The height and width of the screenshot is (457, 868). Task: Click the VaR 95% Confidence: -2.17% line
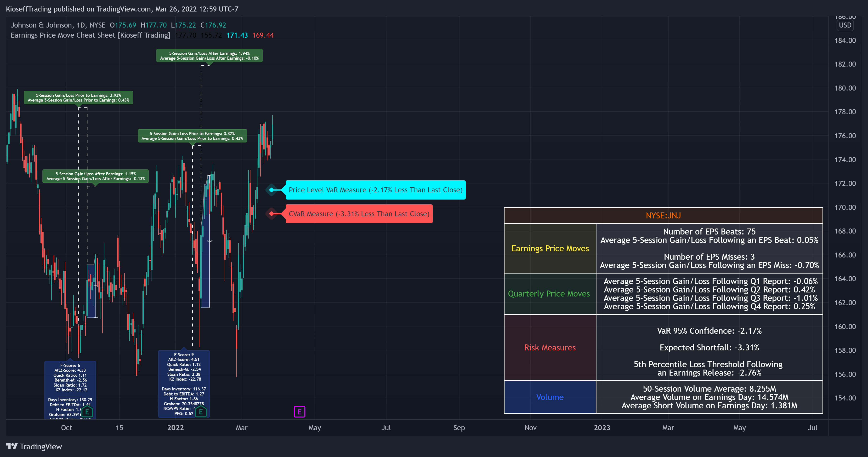pos(709,331)
